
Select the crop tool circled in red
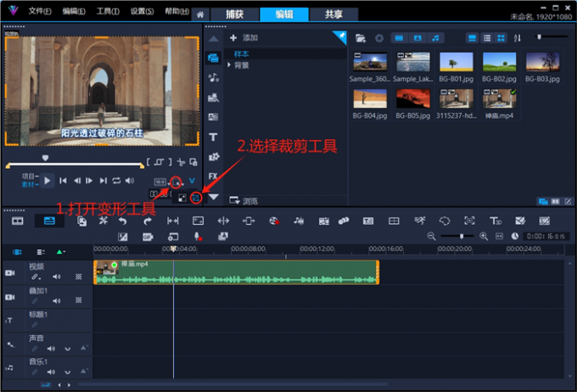click(x=196, y=197)
